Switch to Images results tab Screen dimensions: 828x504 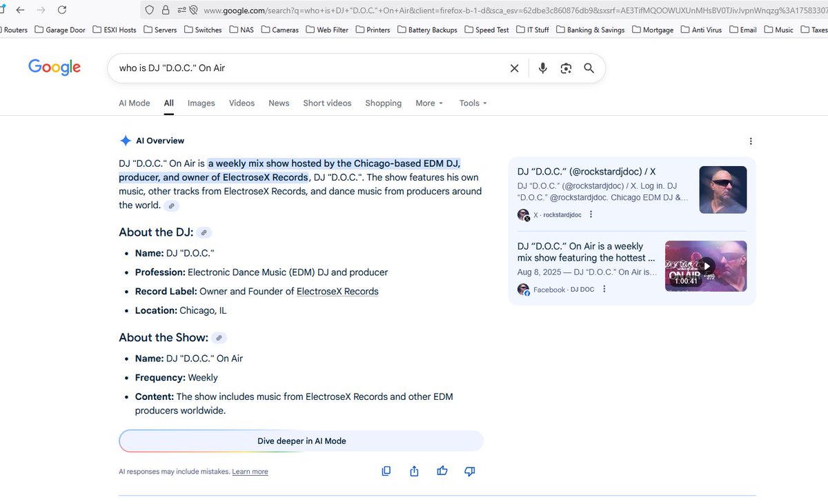201,103
